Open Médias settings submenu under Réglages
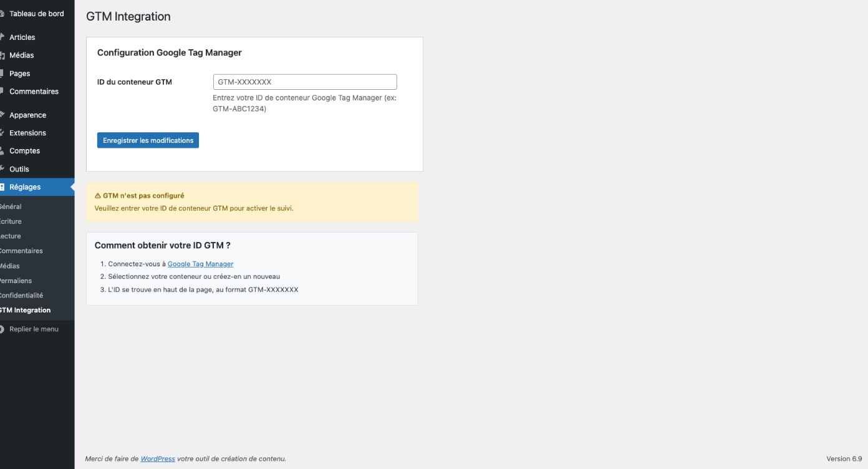 (9, 266)
